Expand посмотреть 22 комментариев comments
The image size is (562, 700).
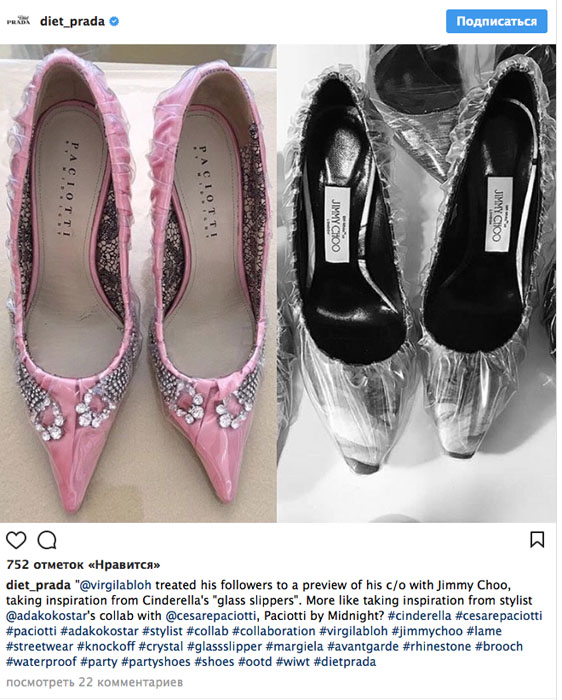click(x=95, y=683)
